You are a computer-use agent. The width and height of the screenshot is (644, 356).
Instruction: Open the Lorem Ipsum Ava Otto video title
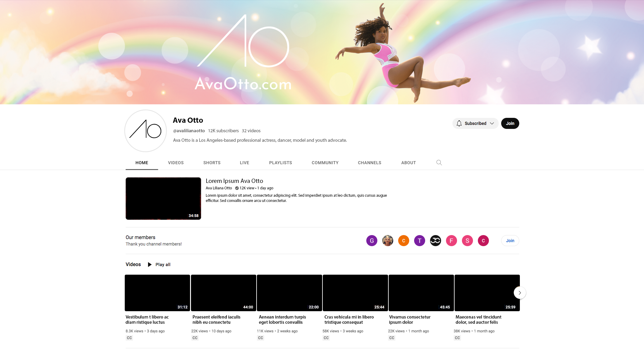[x=234, y=181]
